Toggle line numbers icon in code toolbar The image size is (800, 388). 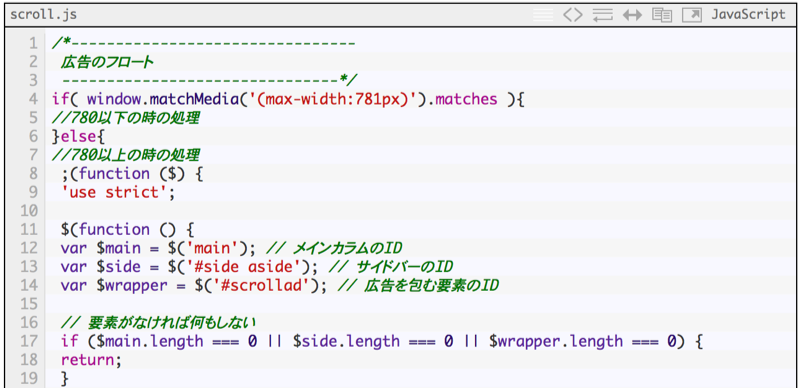pyautogui.click(x=543, y=15)
